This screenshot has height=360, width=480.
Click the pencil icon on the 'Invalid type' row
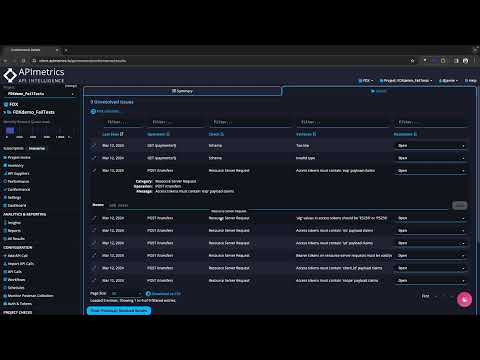coord(94,158)
